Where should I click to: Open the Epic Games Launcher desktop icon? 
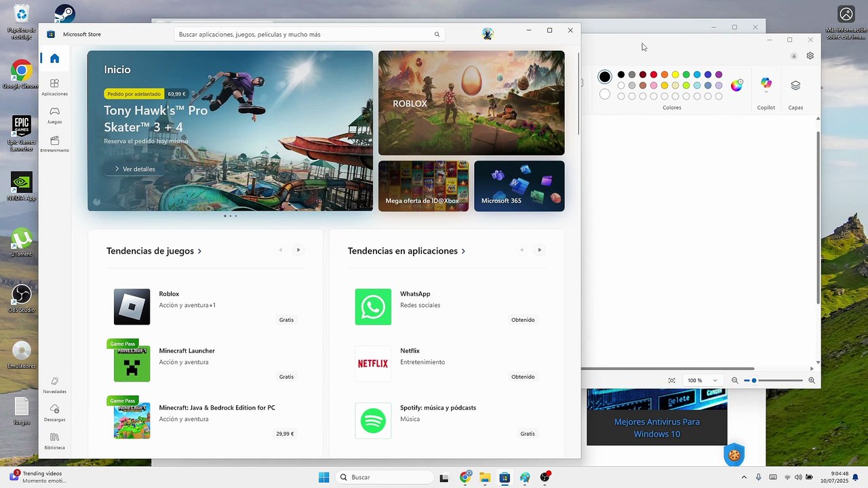pos(22,133)
